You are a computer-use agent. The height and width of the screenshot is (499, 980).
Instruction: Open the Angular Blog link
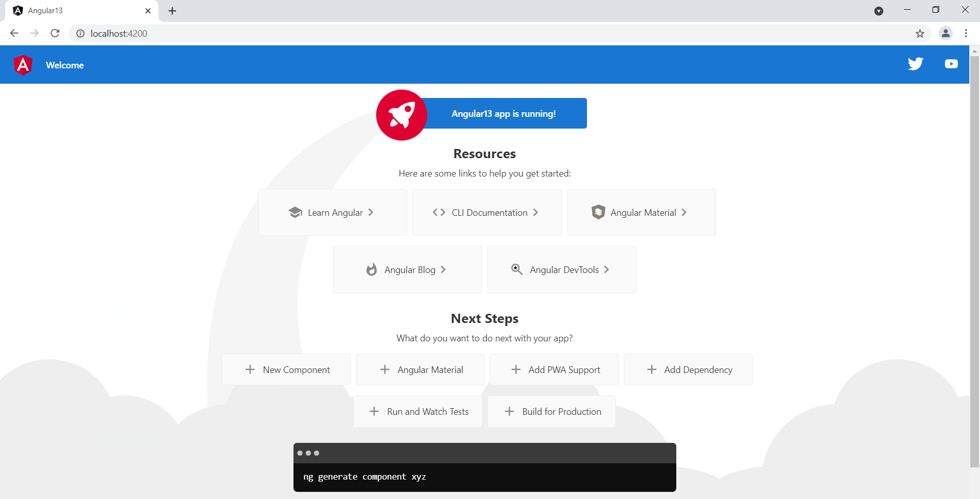pos(407,269)
